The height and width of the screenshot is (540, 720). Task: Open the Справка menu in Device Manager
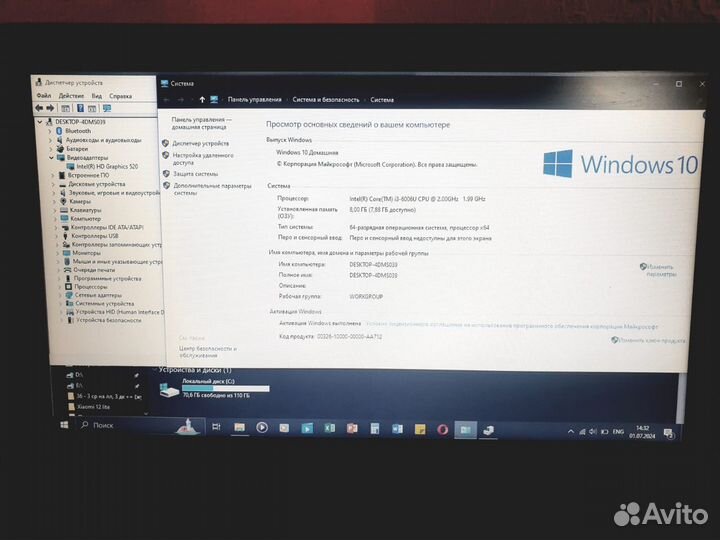tap(120, 96)
